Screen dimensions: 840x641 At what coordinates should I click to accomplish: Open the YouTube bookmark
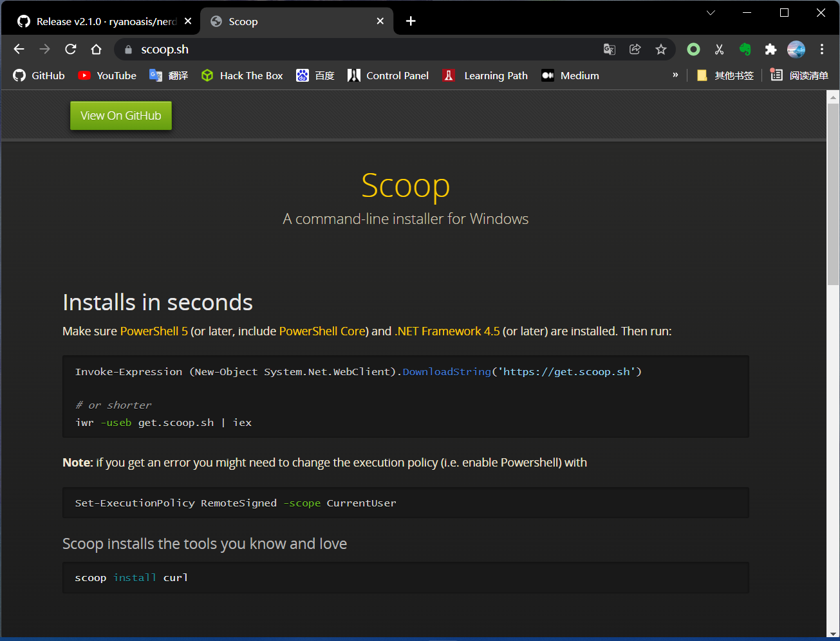coord(107,75)
